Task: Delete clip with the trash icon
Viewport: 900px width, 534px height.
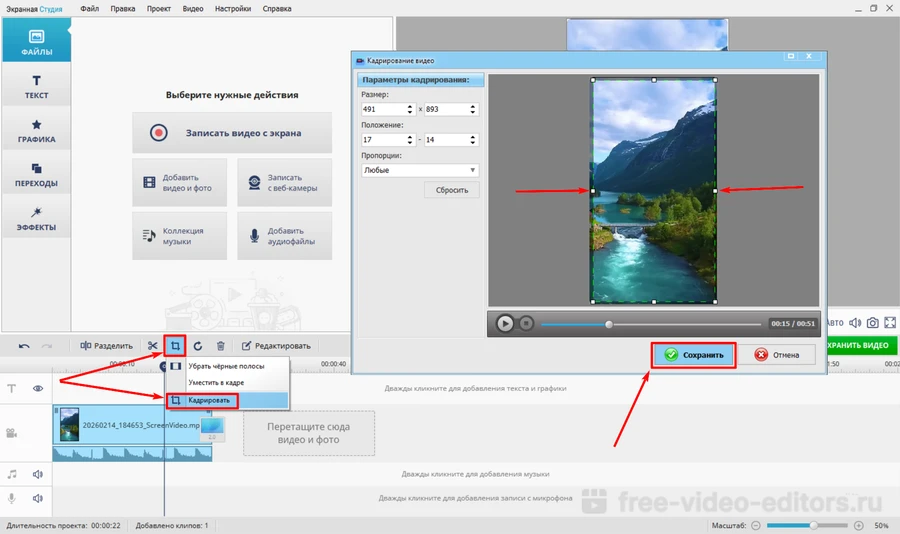Action: pyautogui.click(x=221, y=346)
